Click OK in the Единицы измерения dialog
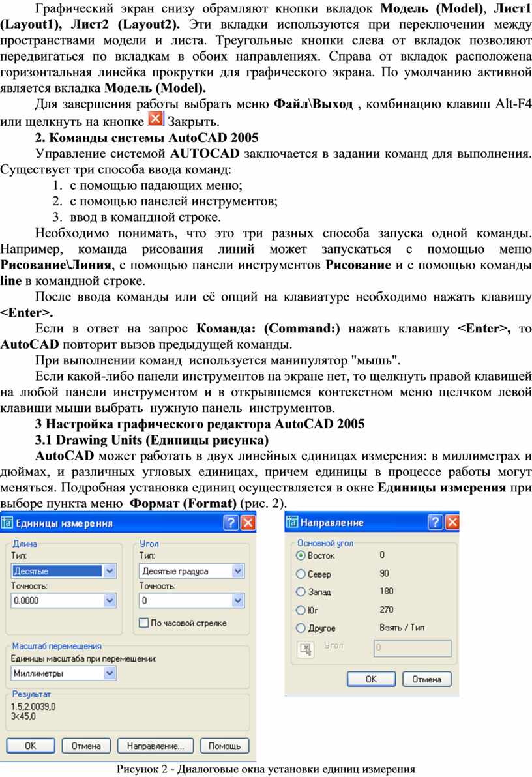The width and height of the screenshot is (532, 777). pos(30,746)
